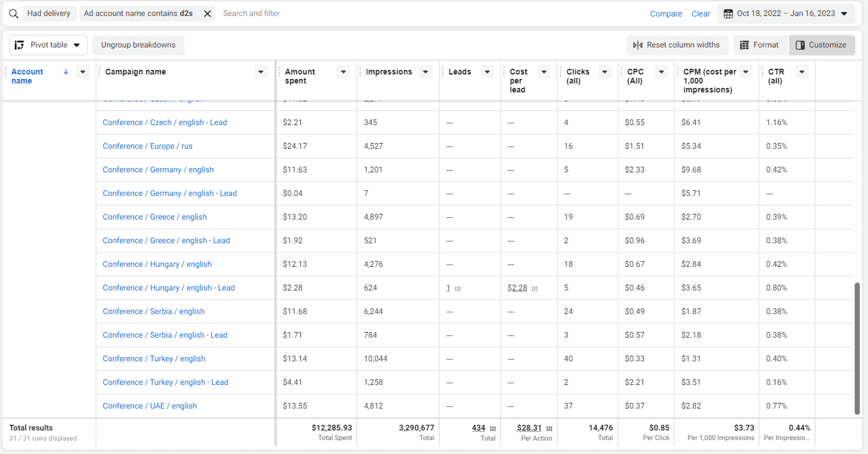Click the sort arrow on Account name column
Viewport: 868px width, 454px height.
tap(66, 72)
